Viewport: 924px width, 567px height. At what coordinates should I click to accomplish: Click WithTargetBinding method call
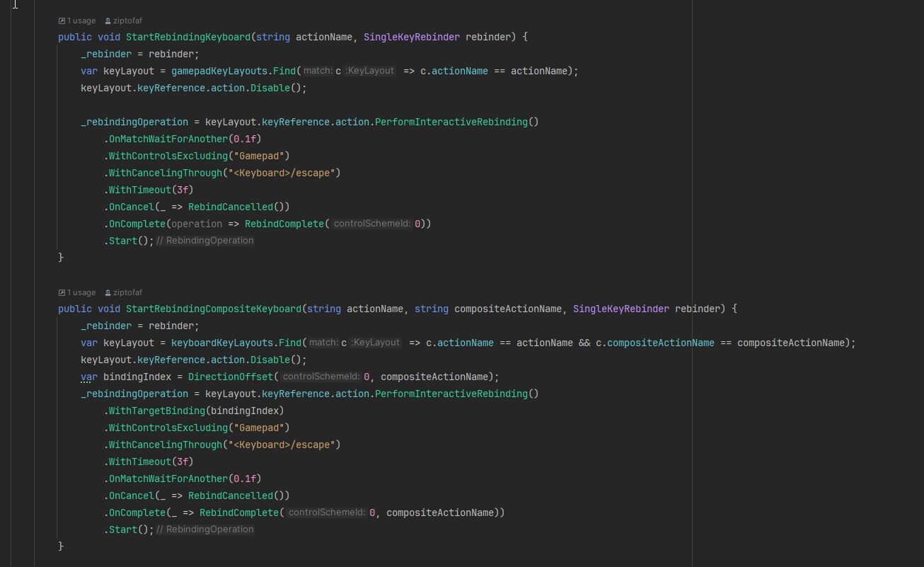pos(156,411)
